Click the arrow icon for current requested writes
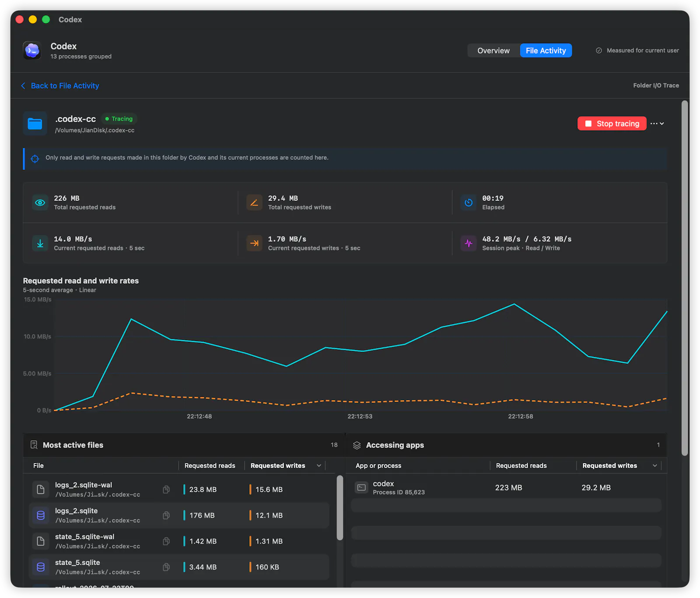Viewport: 700px width, 598px height. (x=254, y=243)
